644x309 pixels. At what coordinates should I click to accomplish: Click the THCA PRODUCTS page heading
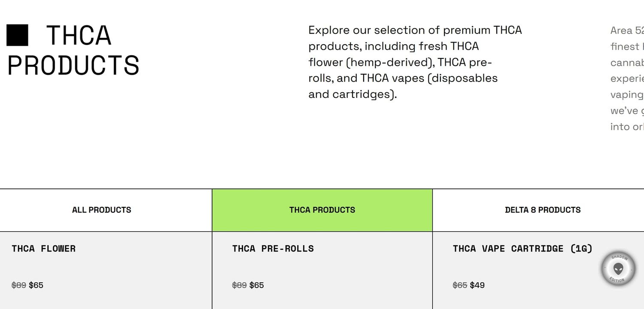click(73, 50)
